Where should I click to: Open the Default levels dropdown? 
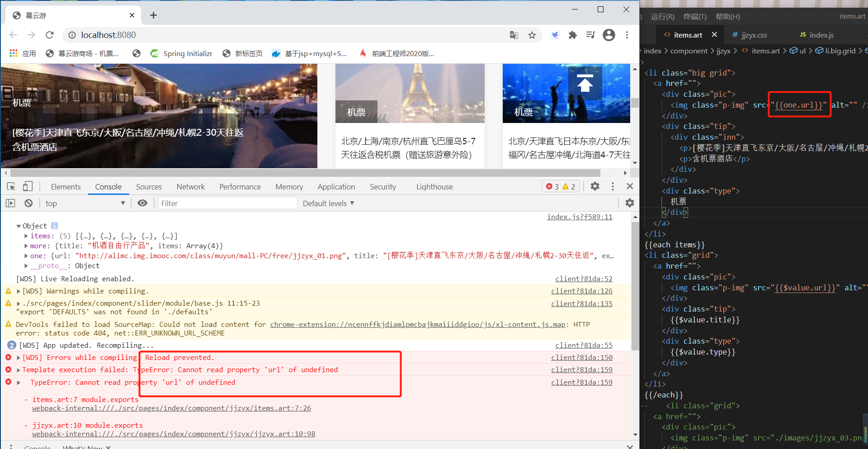click(328, 203)
